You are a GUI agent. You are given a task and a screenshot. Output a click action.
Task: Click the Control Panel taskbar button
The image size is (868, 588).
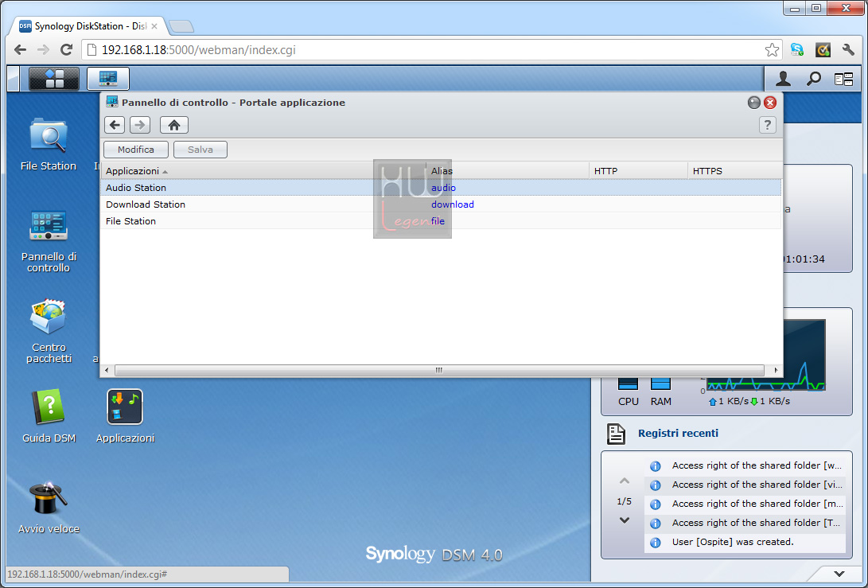[108, 79]
